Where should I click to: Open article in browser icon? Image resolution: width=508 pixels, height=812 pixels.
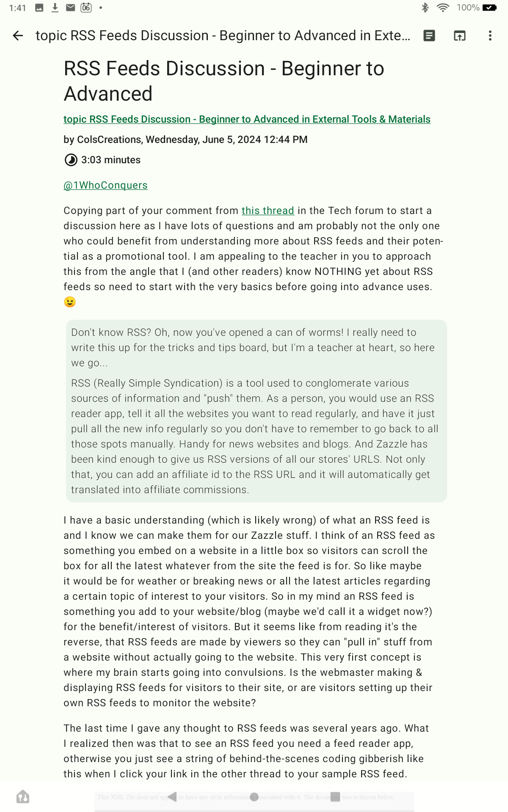pyautogui.click(x=460, y=36)
